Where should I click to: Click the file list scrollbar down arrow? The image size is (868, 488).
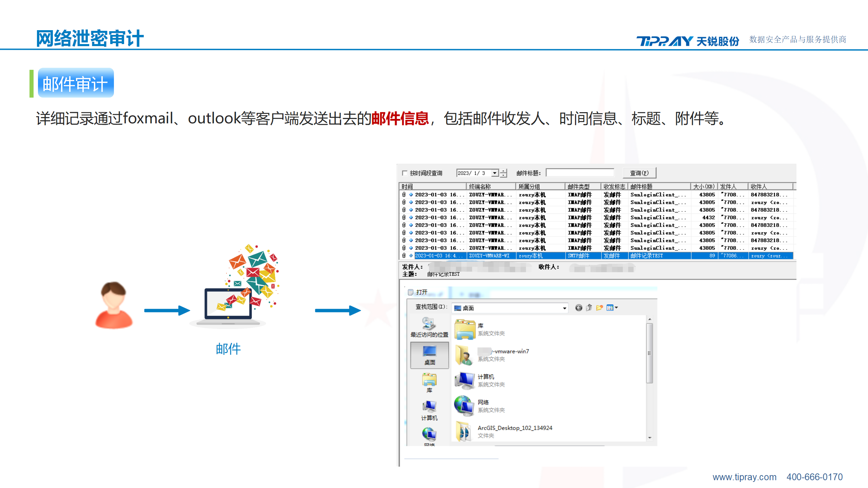650,438
